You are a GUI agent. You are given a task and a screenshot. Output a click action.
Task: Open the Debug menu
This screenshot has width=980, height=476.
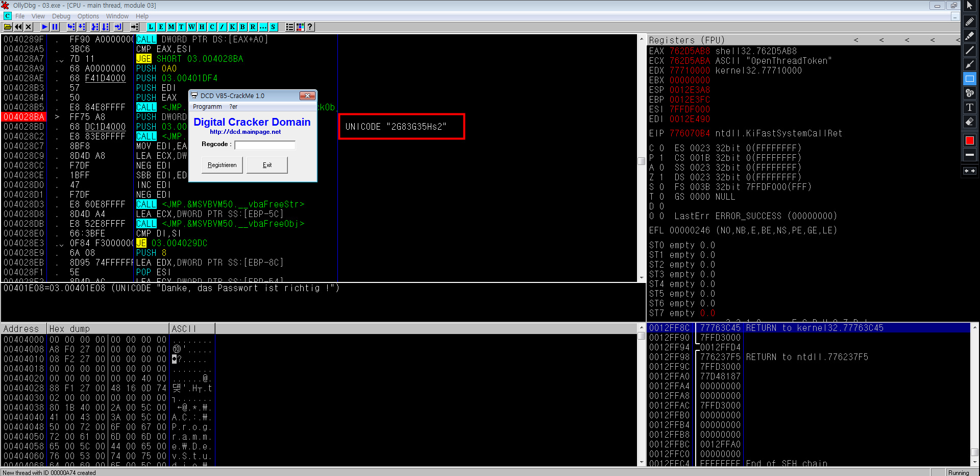coord(61,16)
